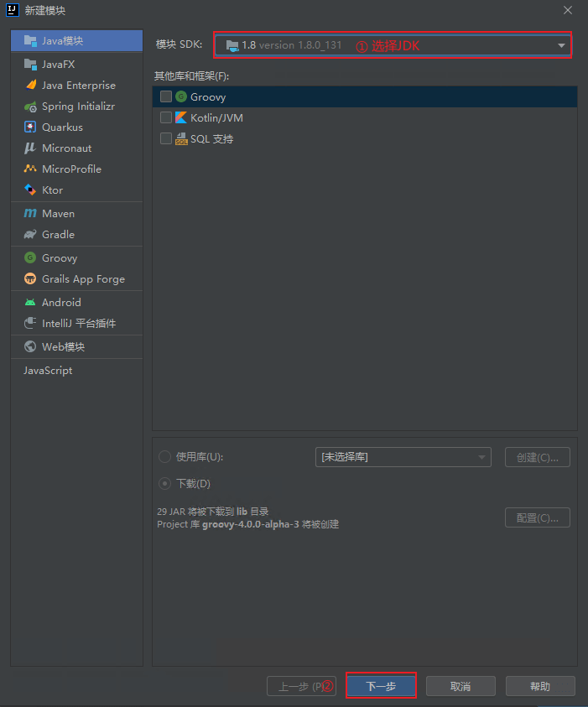Select the MicroProfile icon
Viewport: 588px width, 707px height.
(x=30, y=169)
